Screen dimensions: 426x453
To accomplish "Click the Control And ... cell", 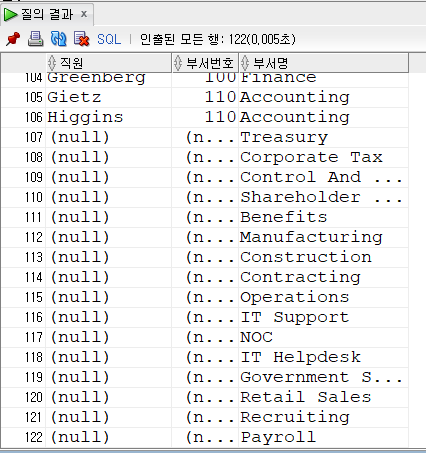I will coord(323,177).
